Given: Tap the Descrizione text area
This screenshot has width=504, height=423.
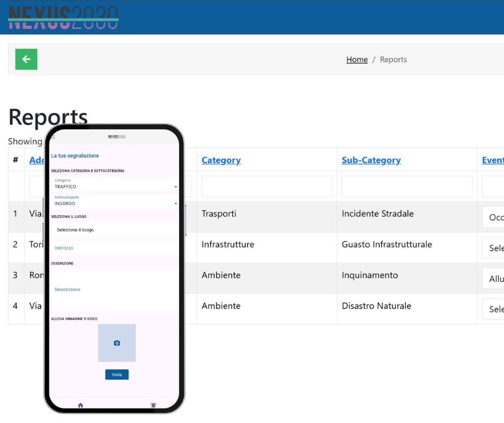Looking at the screenshot, I should pos(114,289).
